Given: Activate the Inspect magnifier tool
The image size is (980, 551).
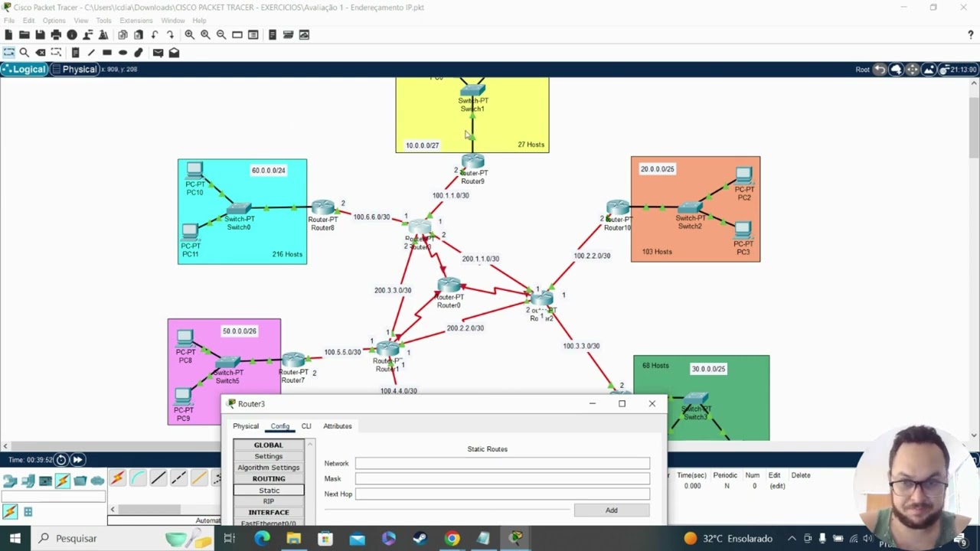Looking at the screenshot, I should pyautogui.click(x=24, y=53).
